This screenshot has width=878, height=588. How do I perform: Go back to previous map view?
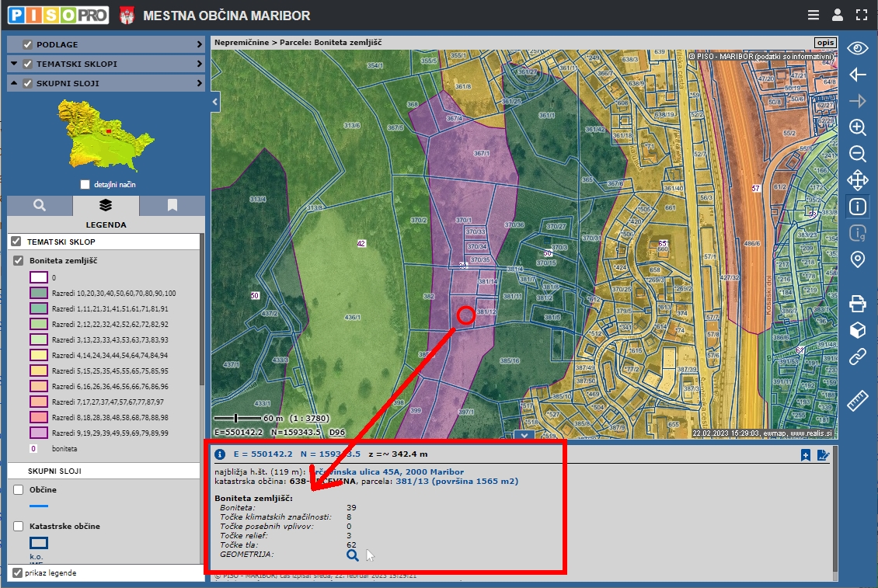[857, 75]
